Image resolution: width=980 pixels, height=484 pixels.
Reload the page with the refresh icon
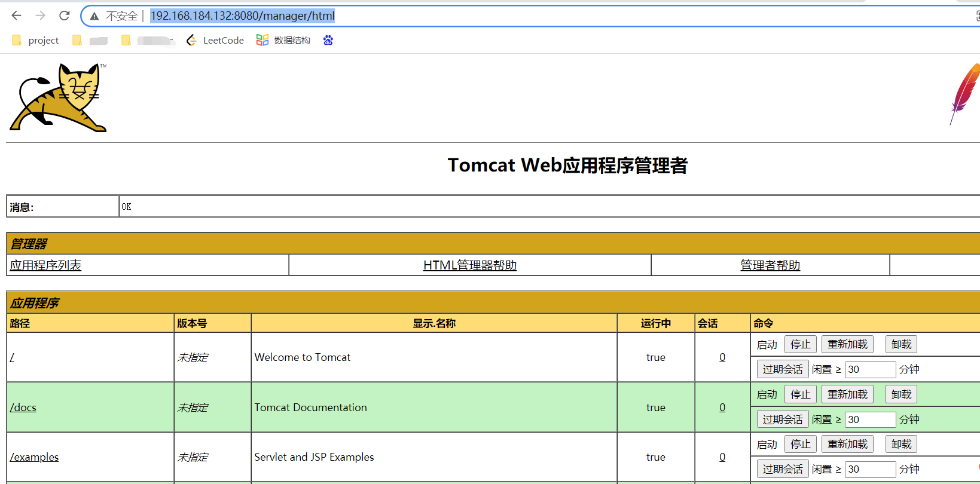point(64,16)
